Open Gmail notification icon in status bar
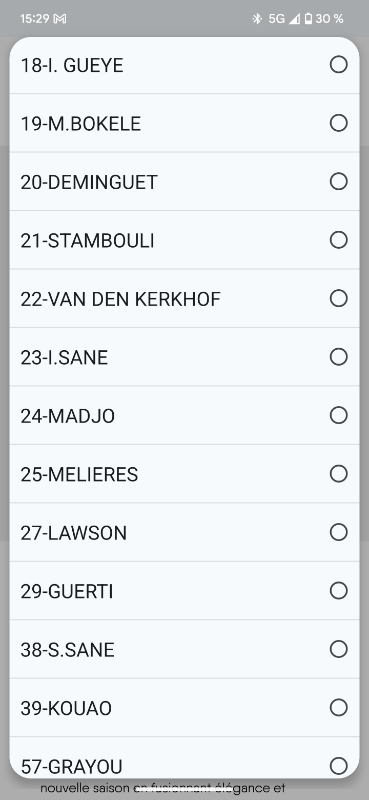 coord(60,19)
